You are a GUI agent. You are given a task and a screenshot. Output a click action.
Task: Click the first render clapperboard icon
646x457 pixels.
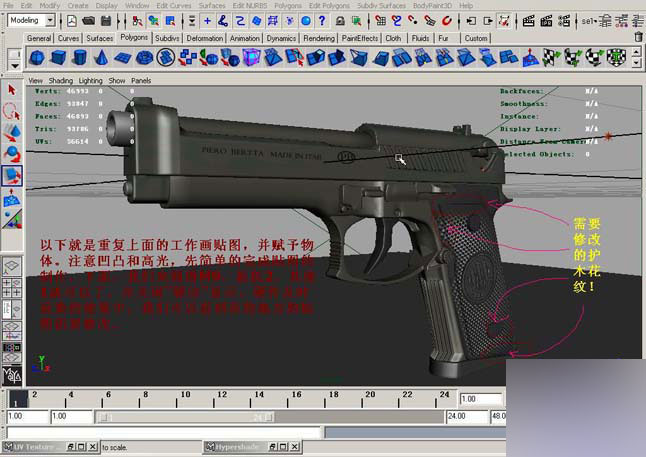(x=528, y=21)
